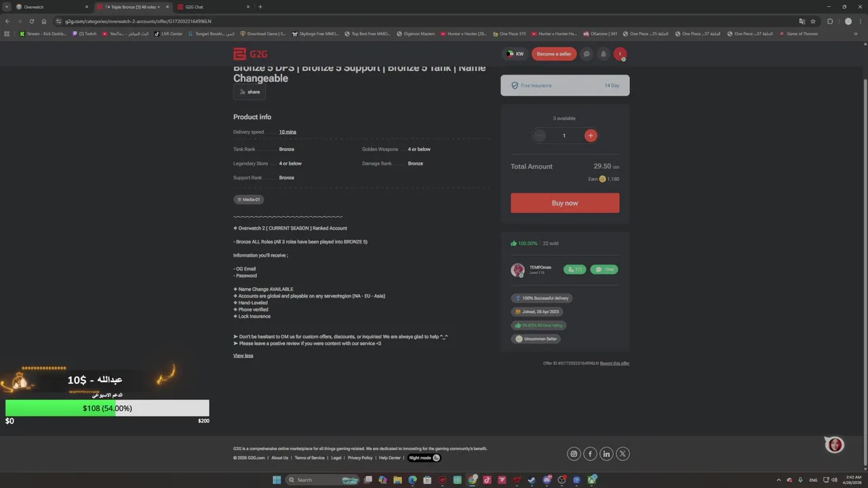Open the notifications bell icon
Screen dimensions: 868x488
[x=603, y=54]
